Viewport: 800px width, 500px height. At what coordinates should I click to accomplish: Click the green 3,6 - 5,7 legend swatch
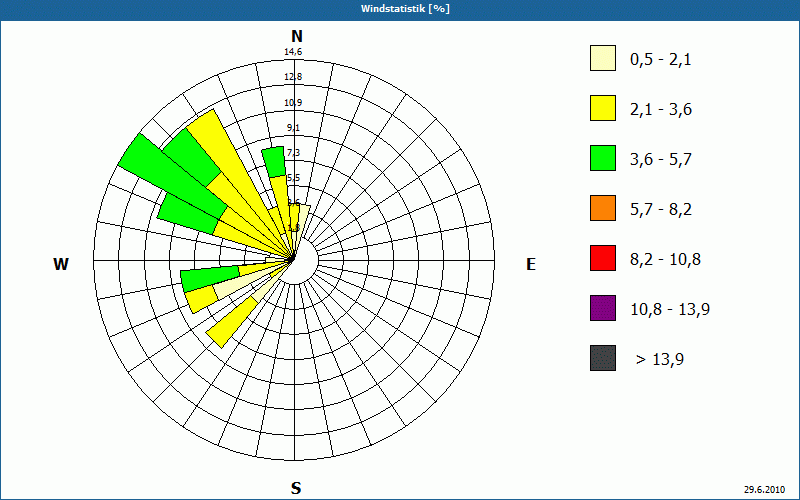click(x=603, y=158)
